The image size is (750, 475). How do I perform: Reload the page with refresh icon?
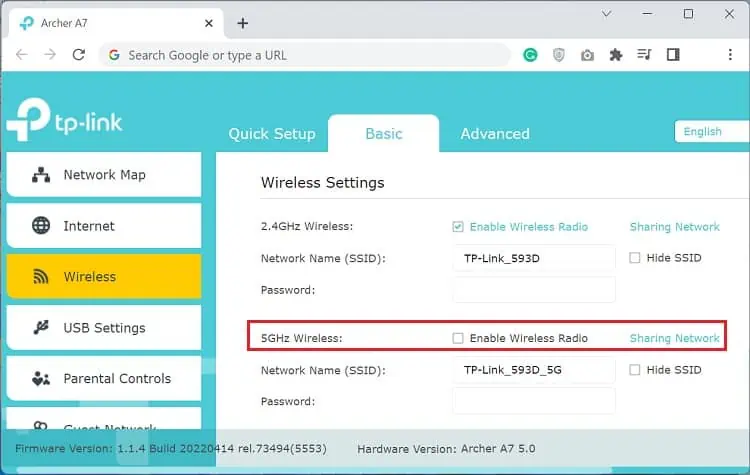pyautogui.click(x=79, y=55)
